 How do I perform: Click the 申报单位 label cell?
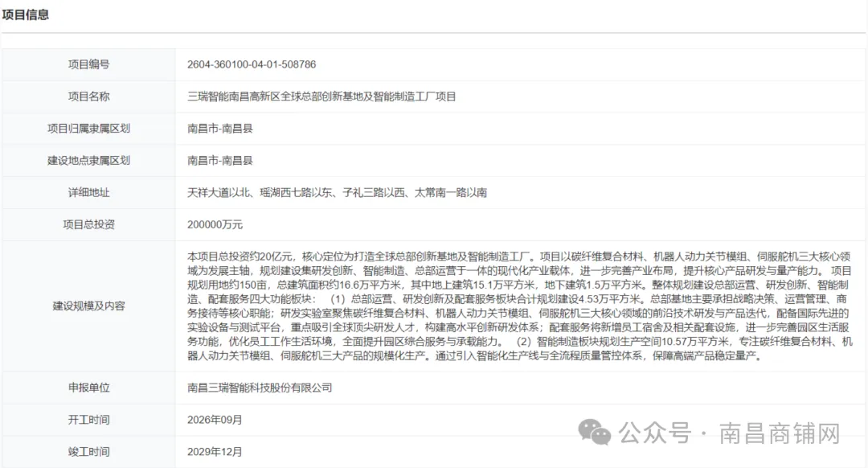click(88, 388)
